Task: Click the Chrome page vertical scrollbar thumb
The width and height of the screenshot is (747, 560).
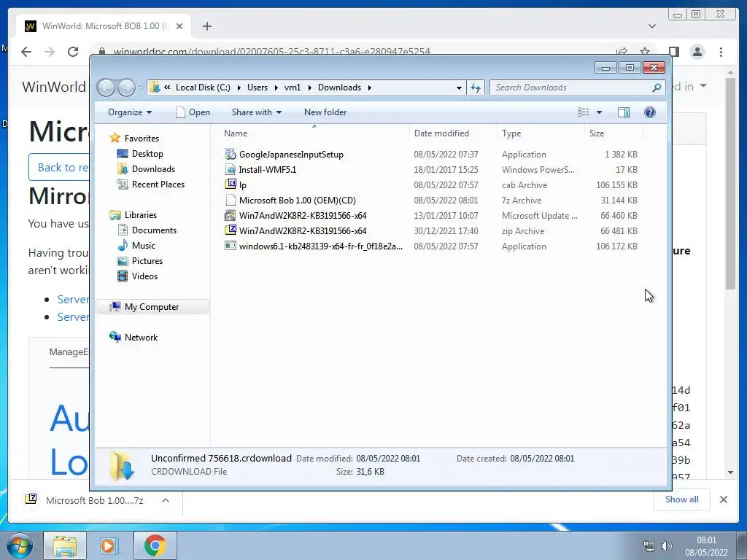Action: pos(730,183)
